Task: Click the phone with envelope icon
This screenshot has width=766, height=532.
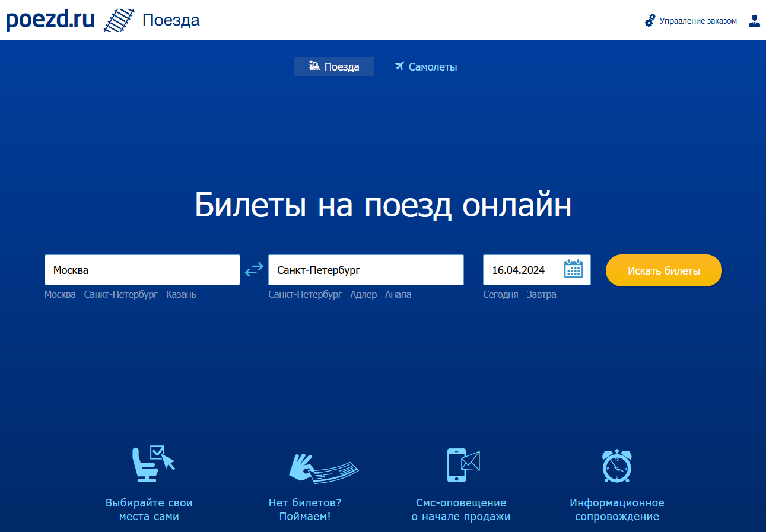Action: pyautogui.click(x=463, y=464)
